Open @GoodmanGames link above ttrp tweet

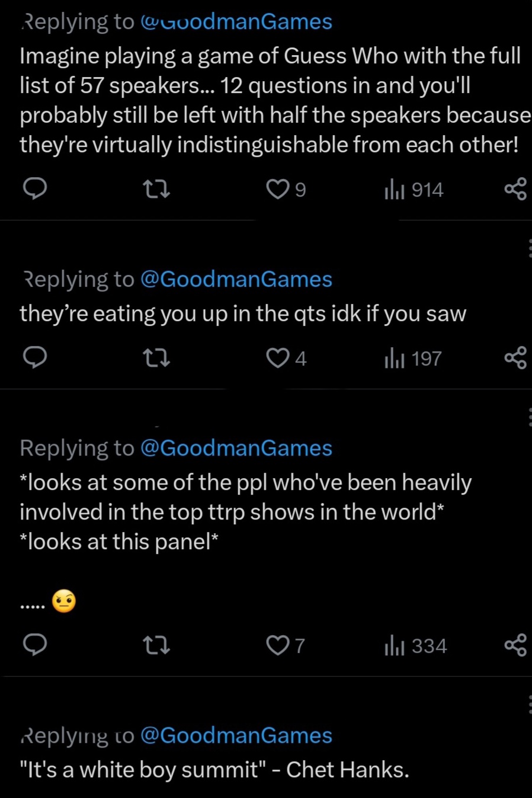(236, 448)
